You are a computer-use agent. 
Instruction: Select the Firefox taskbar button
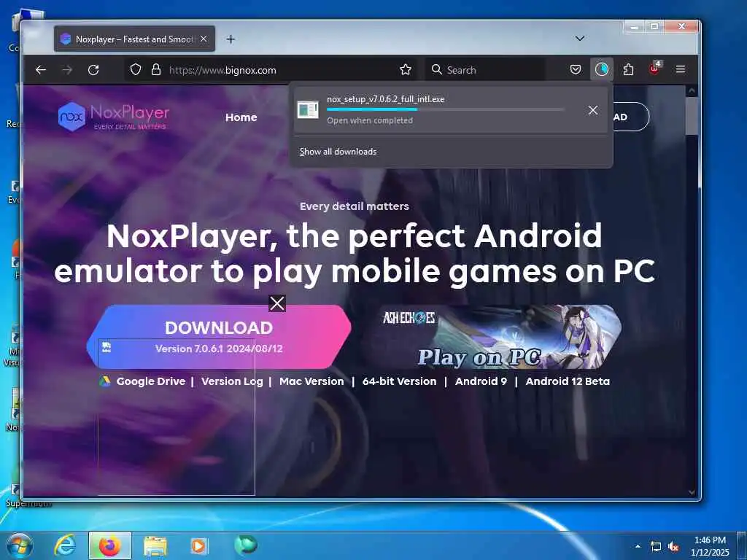[x=109, y=545]
